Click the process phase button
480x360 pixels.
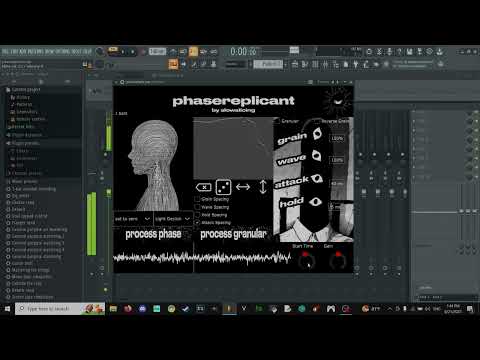153,234
